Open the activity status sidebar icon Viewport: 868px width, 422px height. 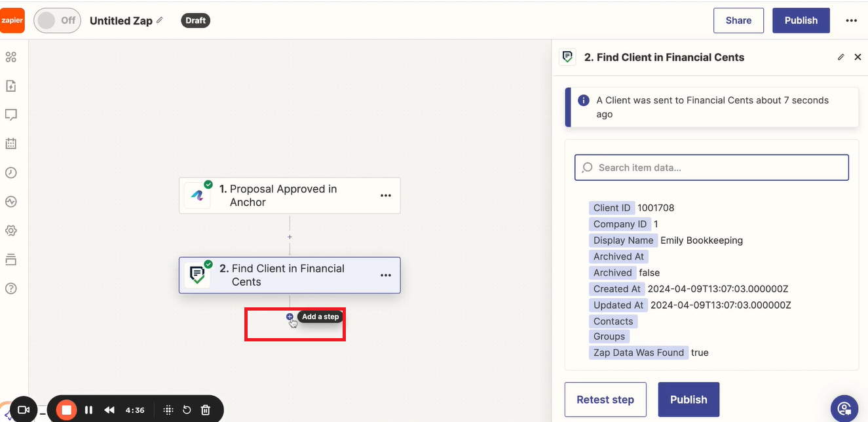point(10,202)
